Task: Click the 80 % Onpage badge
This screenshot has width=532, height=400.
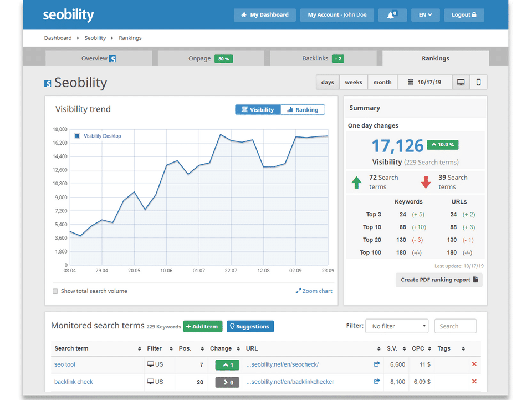Action: click(x=223, y=59)
